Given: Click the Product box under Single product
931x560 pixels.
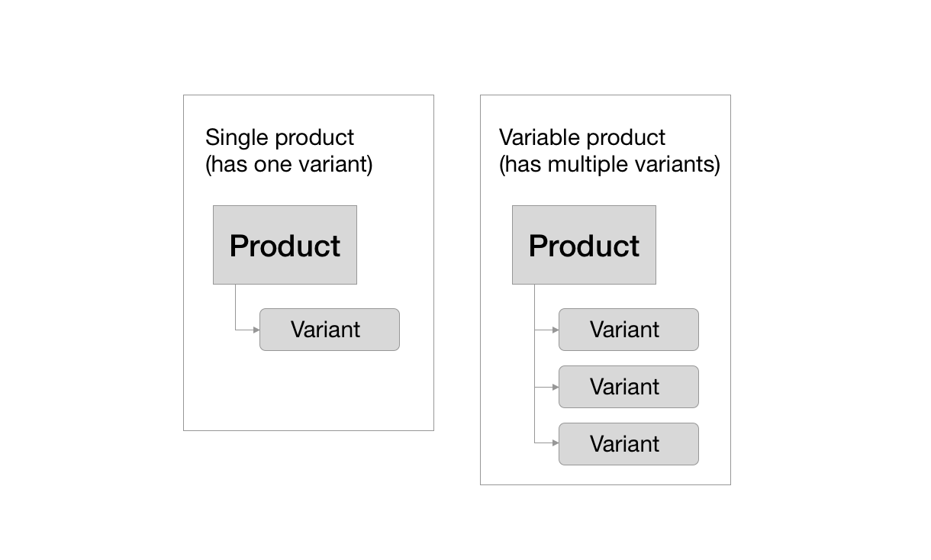Looking at the screenshot, I should click(285, 245).
